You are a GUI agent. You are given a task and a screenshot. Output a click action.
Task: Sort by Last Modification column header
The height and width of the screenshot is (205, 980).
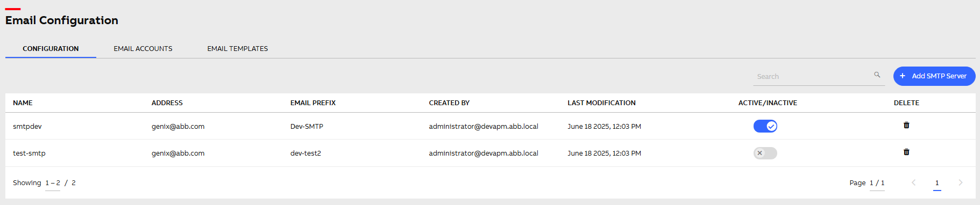[x=601, y=102]
